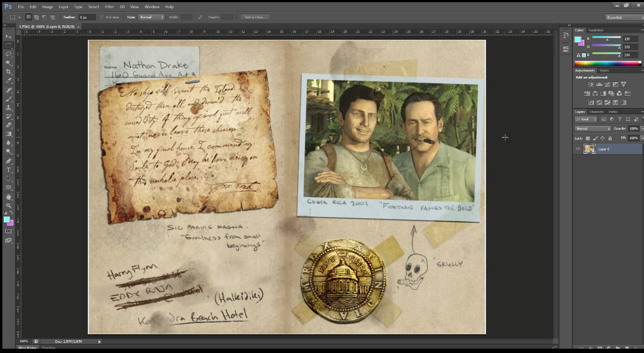This screenshot has width=644, height=353.
Task: Open the Filter menu
Action: pos(109,6)
